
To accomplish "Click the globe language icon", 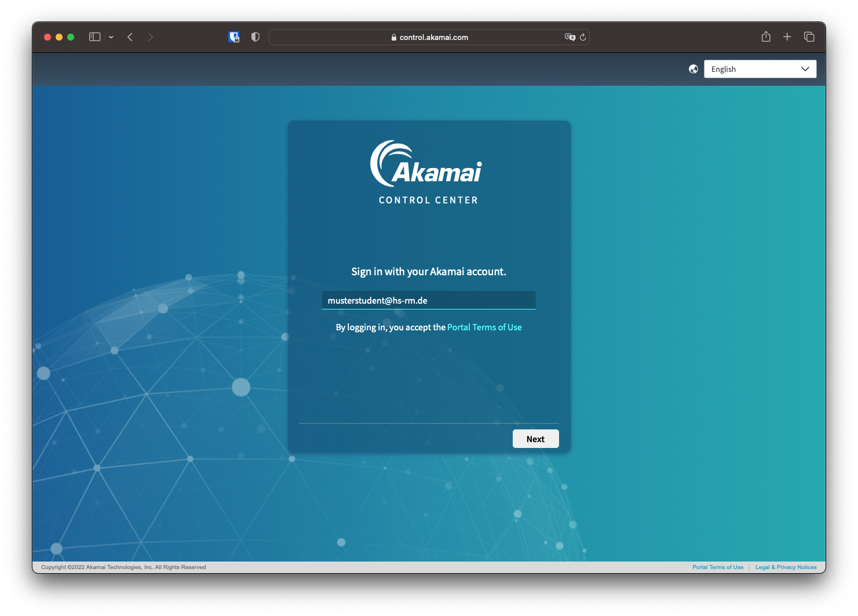I will tap(693, 69).
